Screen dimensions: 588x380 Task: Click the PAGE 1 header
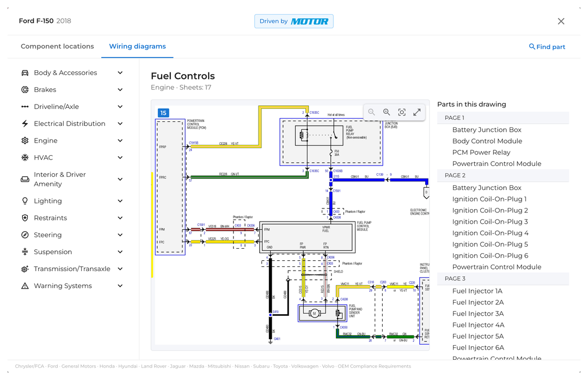click(503, 118)
